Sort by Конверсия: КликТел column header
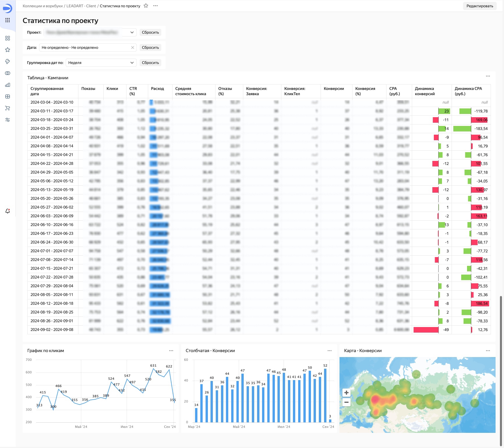This screenshot has height=448, width=504. [301, 91]
